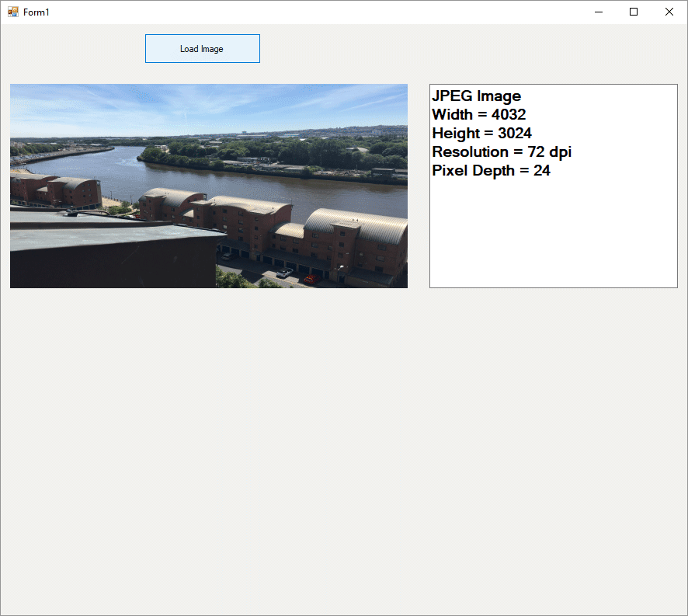Select the "JPEG Image" line
The image size is (688, 616).
pos(476,96)
